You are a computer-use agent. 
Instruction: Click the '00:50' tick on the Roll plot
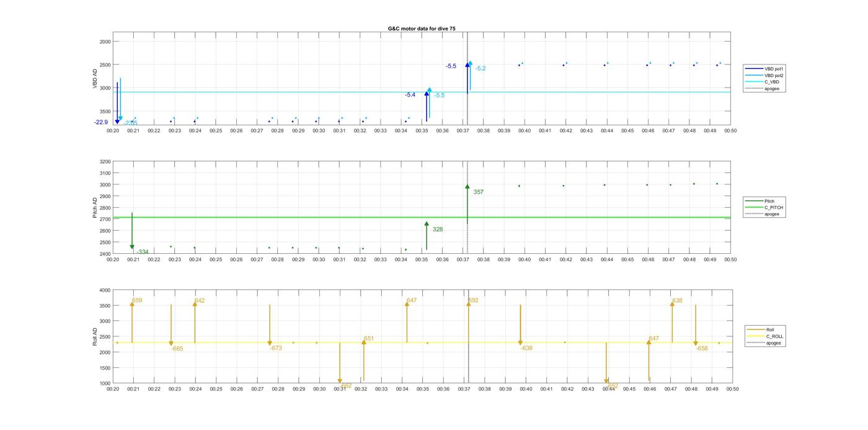pos(732,389)
